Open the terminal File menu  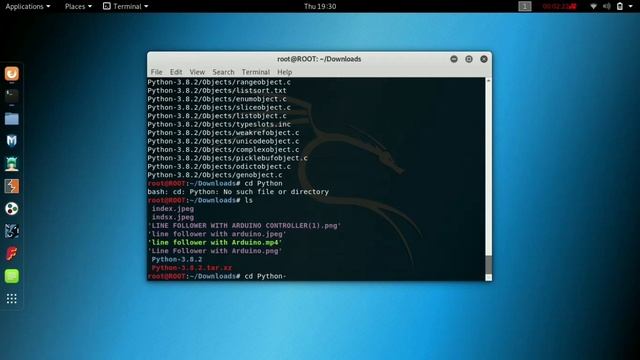(x=156, y=72)
